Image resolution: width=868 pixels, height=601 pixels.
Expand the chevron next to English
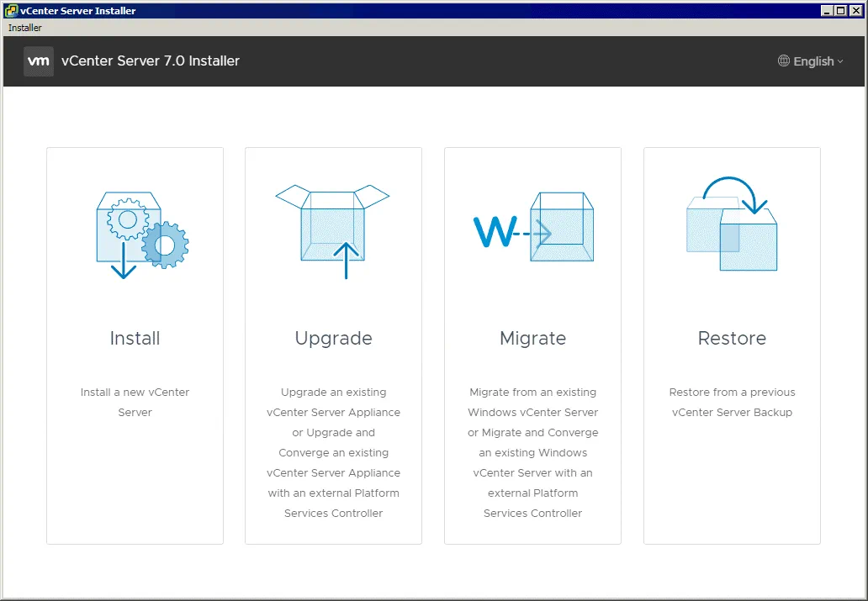coord(840,61)
